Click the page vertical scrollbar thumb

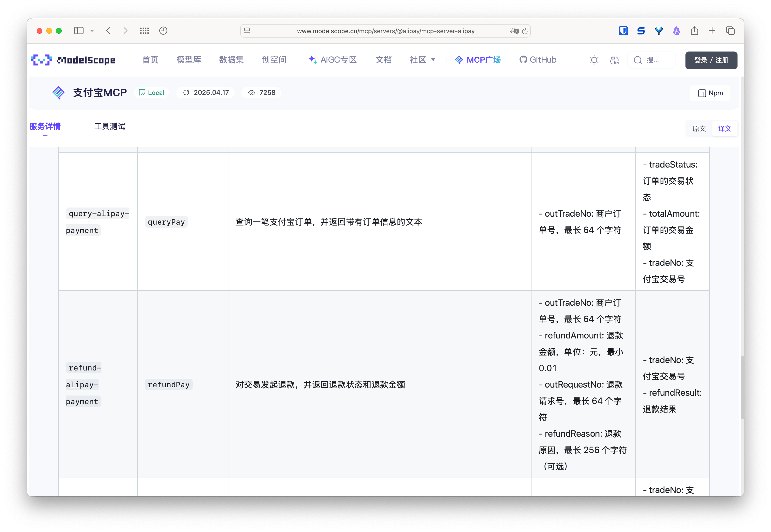[742, 387]
